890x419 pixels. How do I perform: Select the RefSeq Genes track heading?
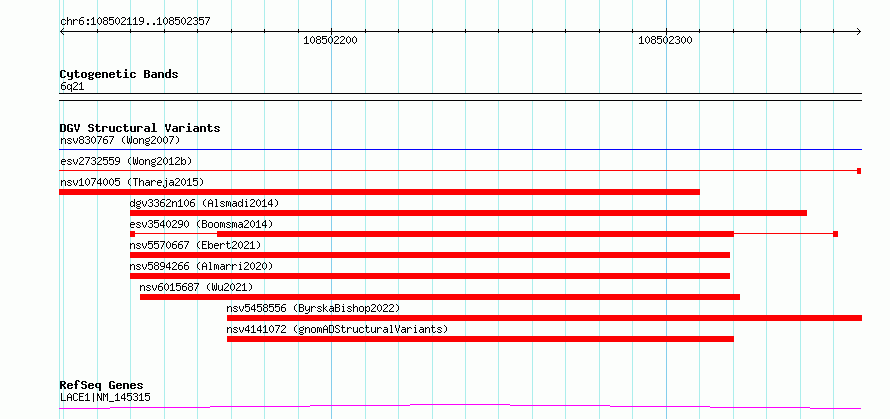click(x=102, y=386)
